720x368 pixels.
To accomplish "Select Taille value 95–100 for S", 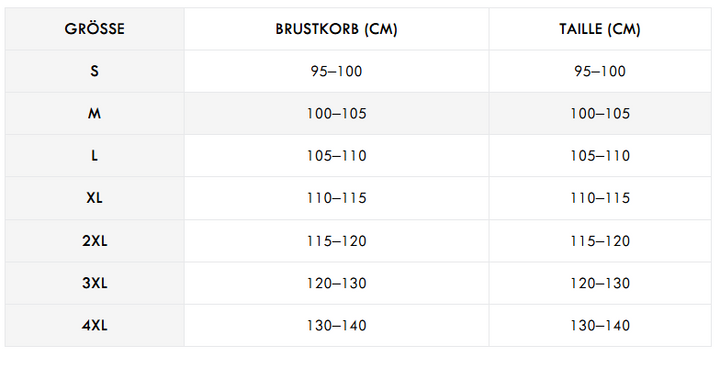I will click(600, 71).
